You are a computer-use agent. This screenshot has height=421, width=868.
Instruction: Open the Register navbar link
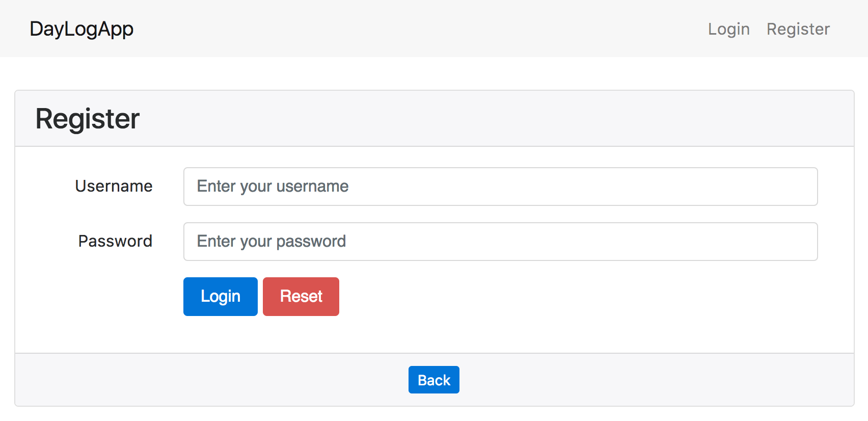(798, 29)
